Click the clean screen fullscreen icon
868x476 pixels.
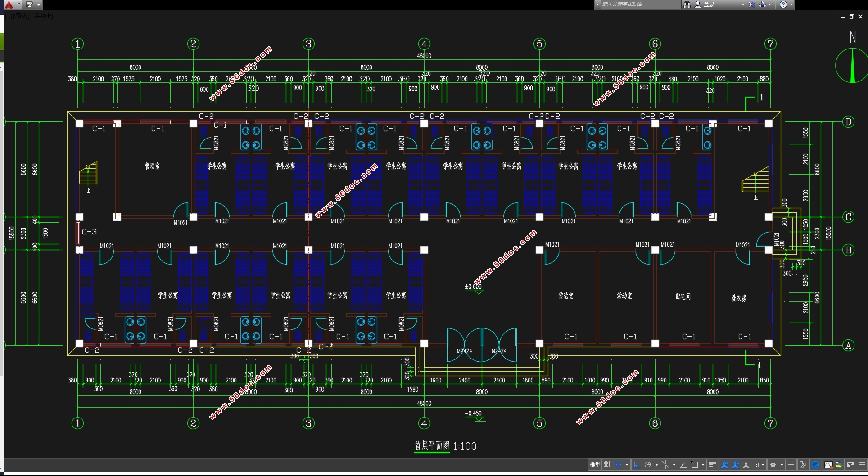point(851,465)
